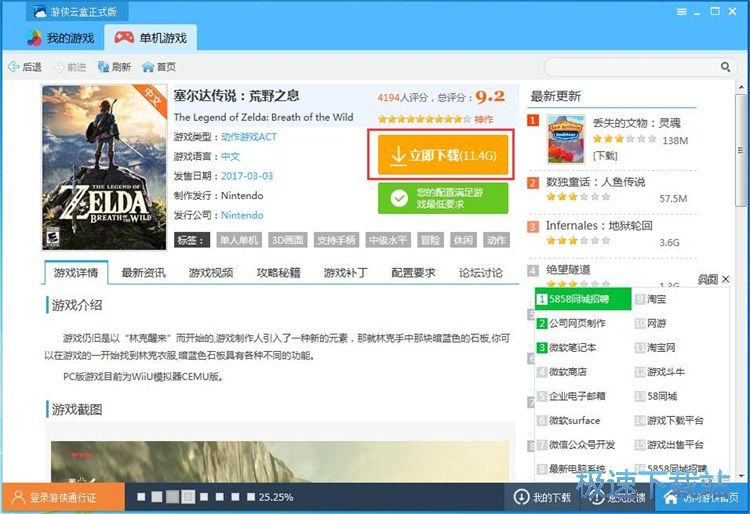The height and width of the screenshot is (514, 750).
Task: Click the search input field
Action: [x=634, y=67]
